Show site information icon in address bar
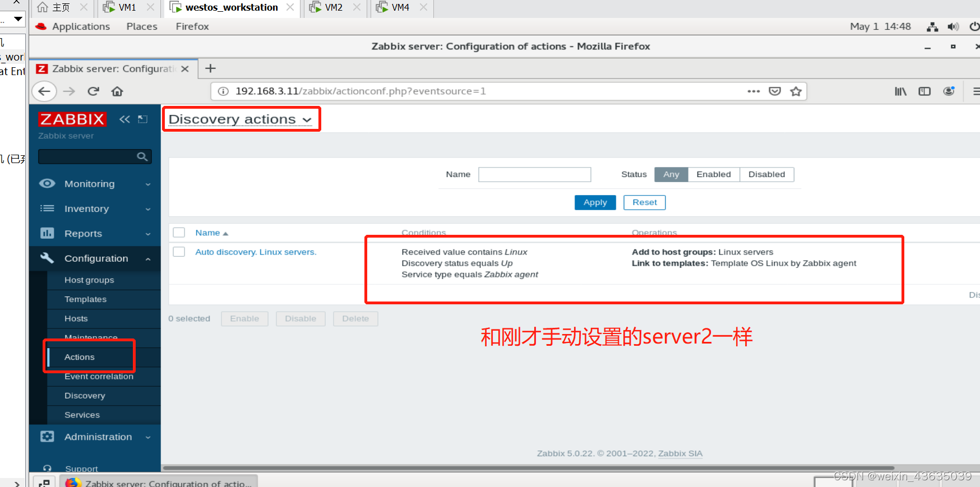The image size is (980, 487). click(x=223, y=91)
